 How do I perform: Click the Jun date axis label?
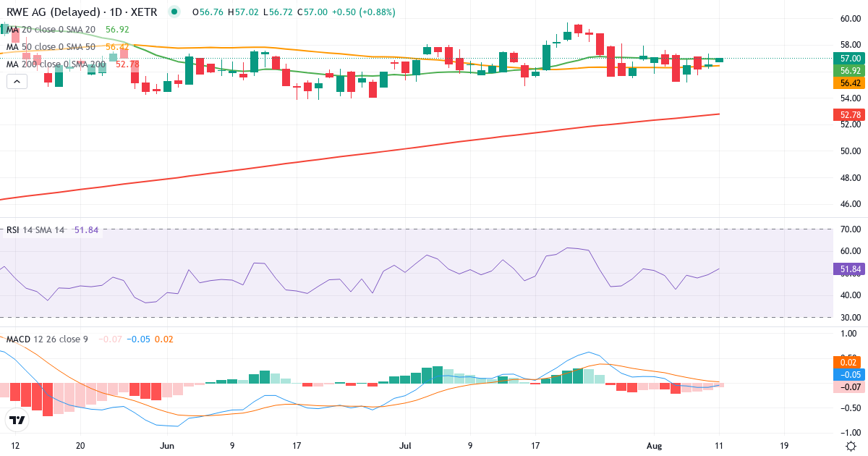pyautogui.click(x=167, y=446)
